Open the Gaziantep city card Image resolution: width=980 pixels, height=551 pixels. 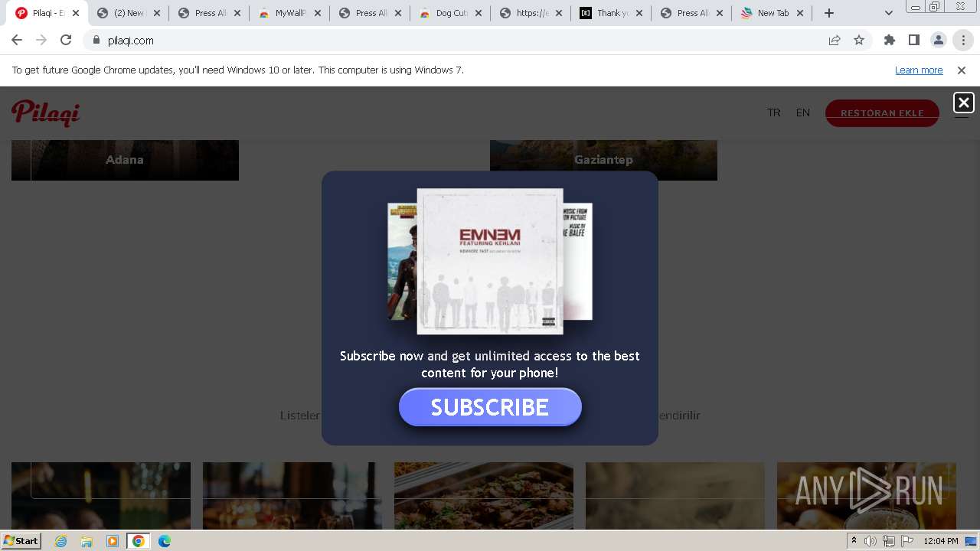tap(603, 160)
